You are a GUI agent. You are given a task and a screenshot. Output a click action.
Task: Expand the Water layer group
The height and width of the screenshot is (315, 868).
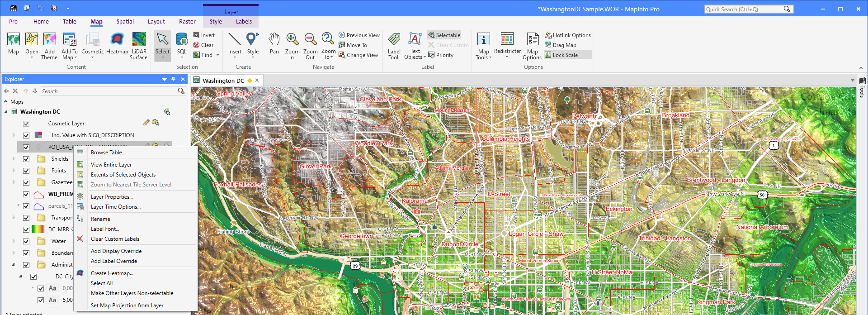click(x=14, y=241)
